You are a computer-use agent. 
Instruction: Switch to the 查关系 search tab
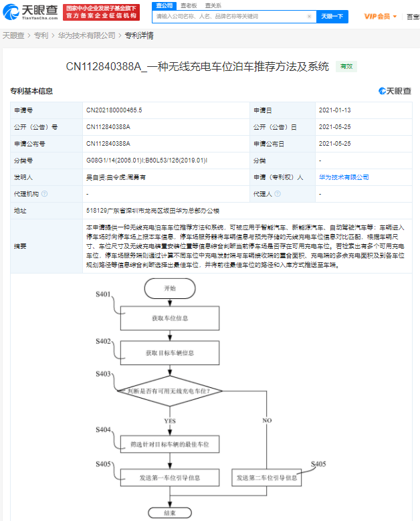tap(213, 5)
